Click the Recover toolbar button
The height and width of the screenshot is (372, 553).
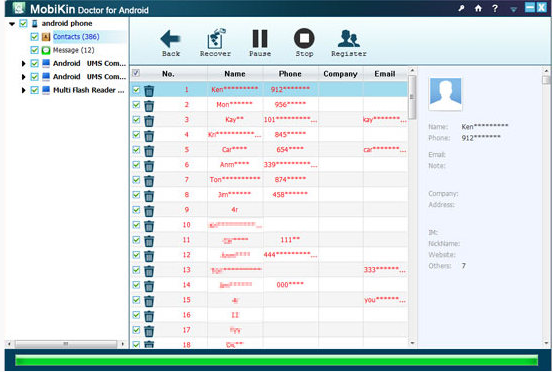click(x=215, y=43)
